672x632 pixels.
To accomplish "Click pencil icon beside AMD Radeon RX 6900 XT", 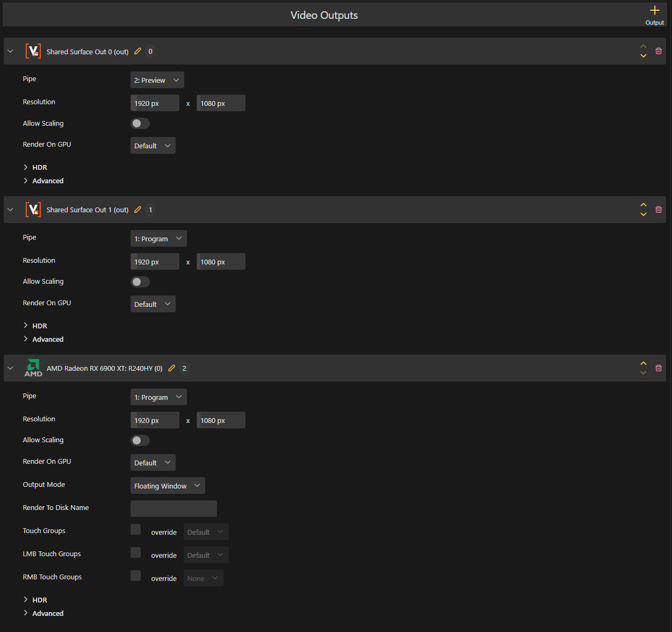I will pyautogui.click(x=171, y=368).
